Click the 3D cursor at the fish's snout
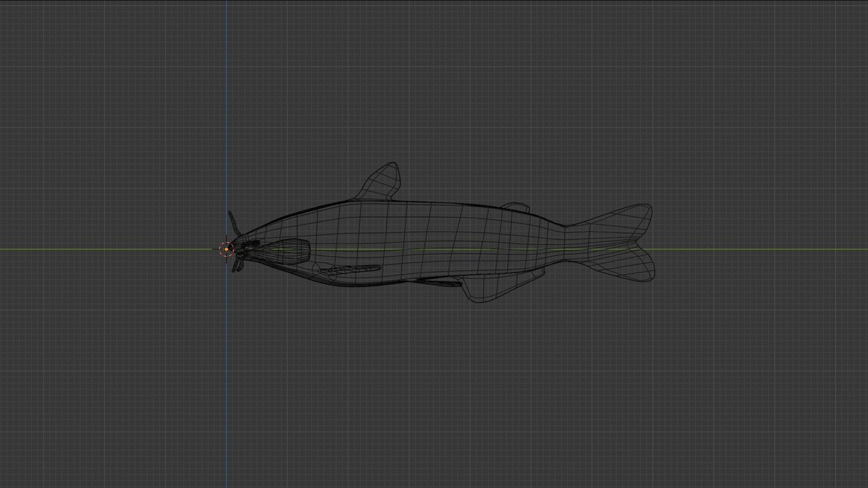 226,249
